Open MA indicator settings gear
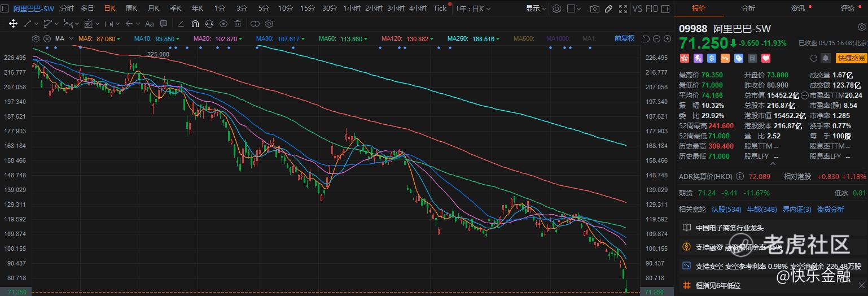This screenshot has width=868, height=296. [36, 38]
